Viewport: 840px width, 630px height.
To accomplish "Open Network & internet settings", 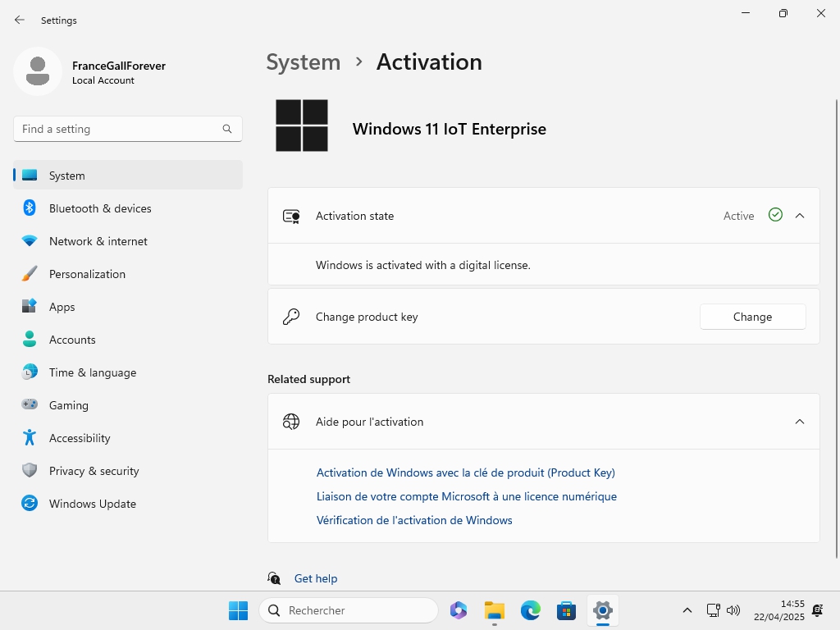I will pos(98,241).
